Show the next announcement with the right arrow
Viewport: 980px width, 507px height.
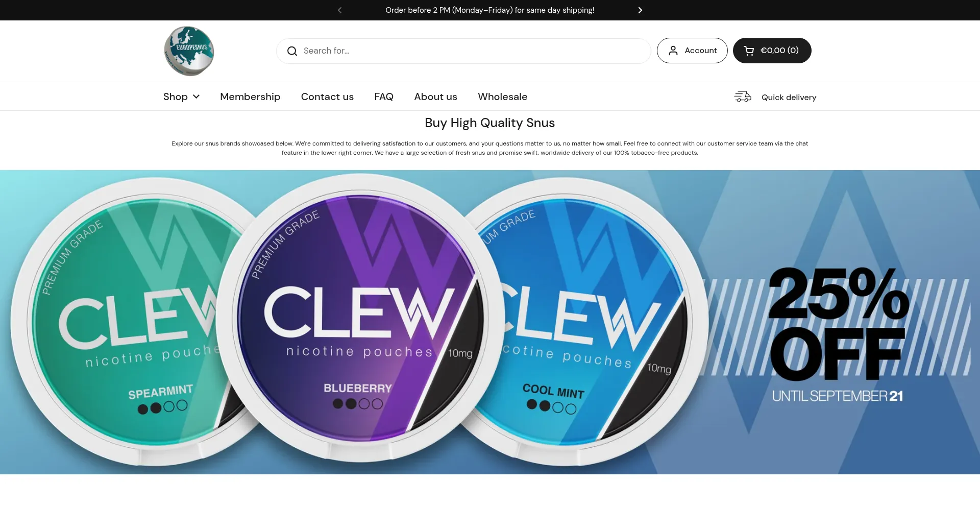pos(640,10)
